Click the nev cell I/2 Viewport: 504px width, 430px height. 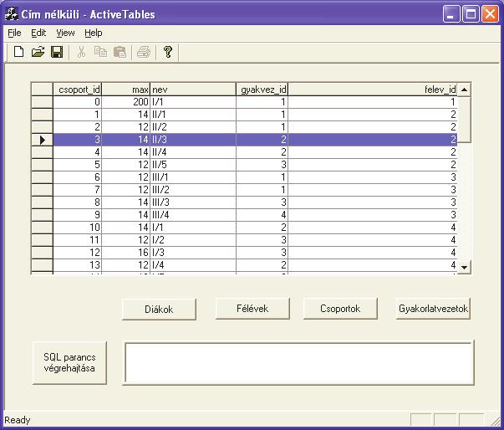point(193,240)
